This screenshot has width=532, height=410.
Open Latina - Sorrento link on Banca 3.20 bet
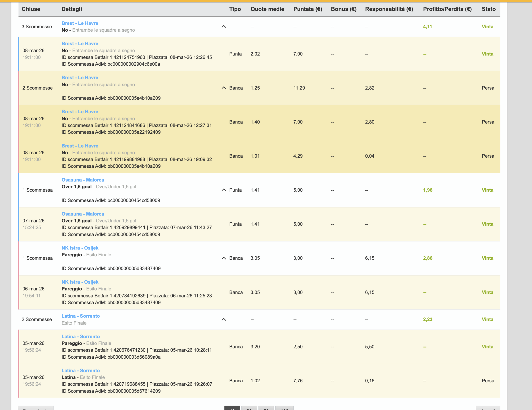point(80,336)
